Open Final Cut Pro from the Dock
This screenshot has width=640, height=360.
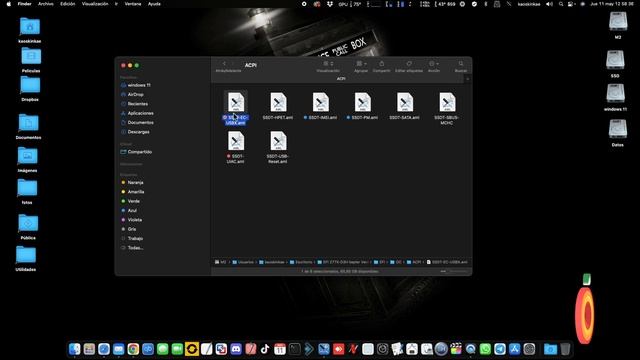456,349
